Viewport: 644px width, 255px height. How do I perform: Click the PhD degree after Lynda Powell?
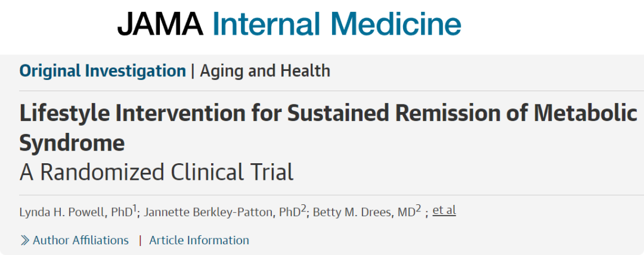coord(120,212)
